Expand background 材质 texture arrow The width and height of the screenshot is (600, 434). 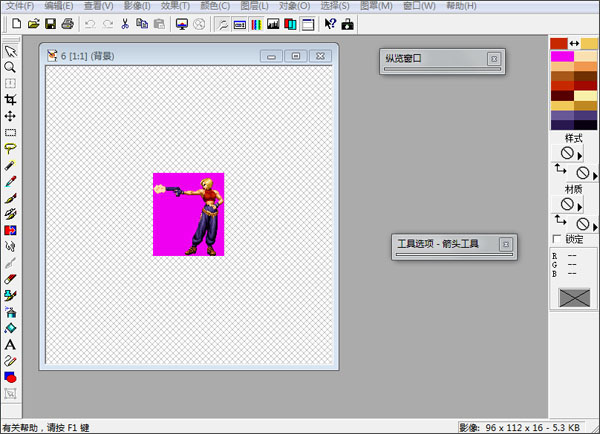pyautogui.click(x=595, y=227)
